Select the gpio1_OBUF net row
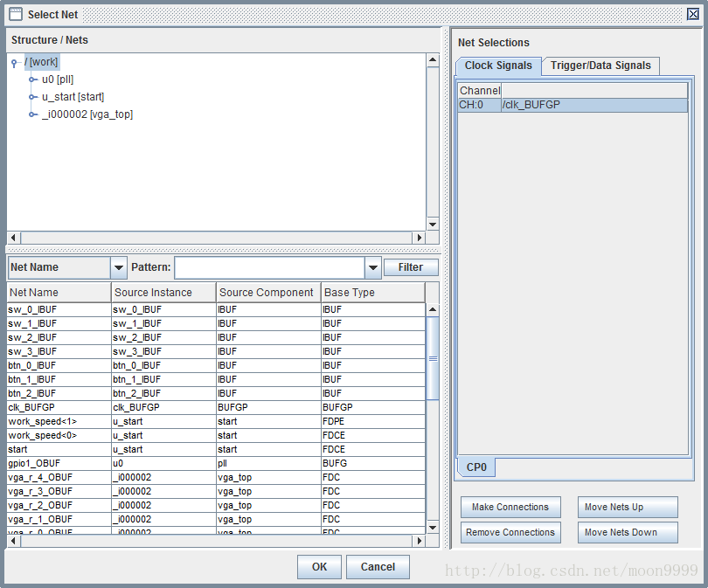The width and height of the screenshot is (708, 588). (x=216, y=463)
